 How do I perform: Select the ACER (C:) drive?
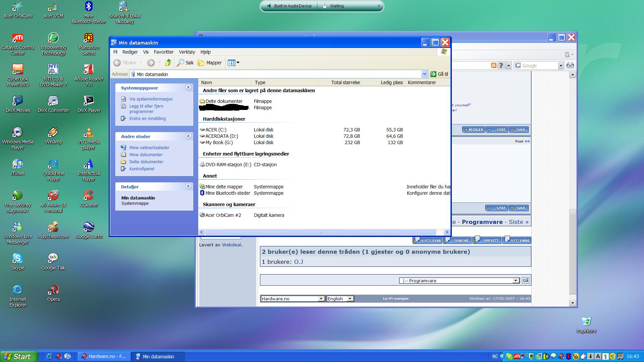[216, 130]
